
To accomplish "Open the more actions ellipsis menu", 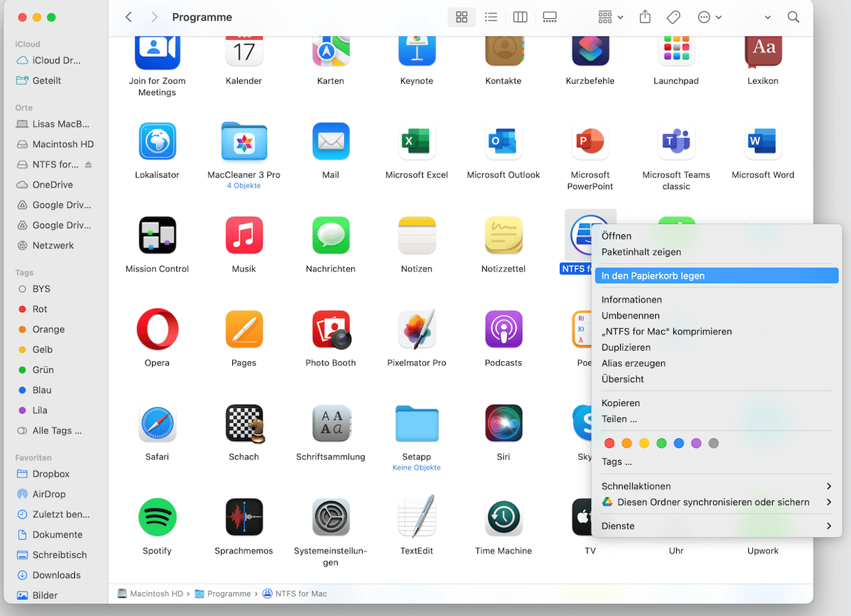I will click(710, 17).
